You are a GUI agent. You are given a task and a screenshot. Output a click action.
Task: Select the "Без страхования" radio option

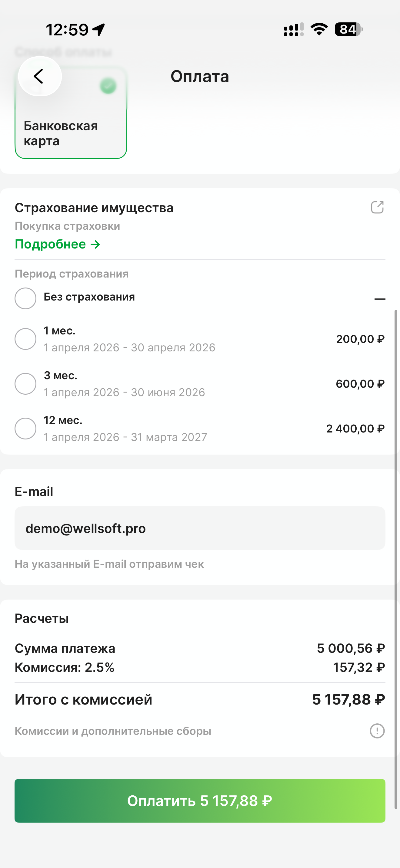(25, 298)
